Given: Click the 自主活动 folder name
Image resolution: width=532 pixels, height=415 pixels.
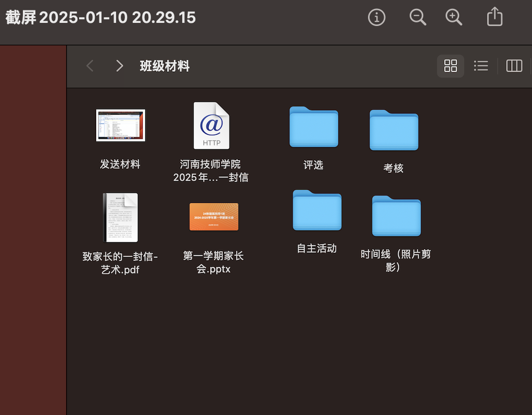Looking at the screenshot, I should pos(317,249).
